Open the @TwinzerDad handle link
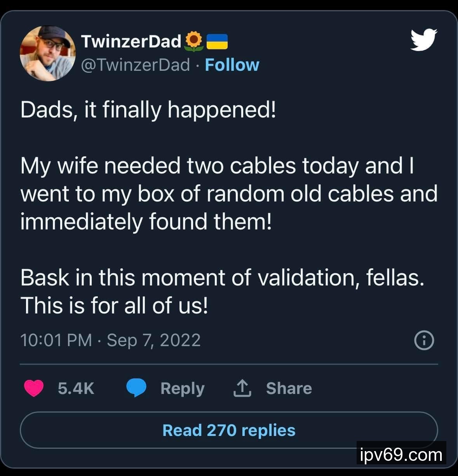The height and width of the screenshot is (476, 458). coord(136,65)
